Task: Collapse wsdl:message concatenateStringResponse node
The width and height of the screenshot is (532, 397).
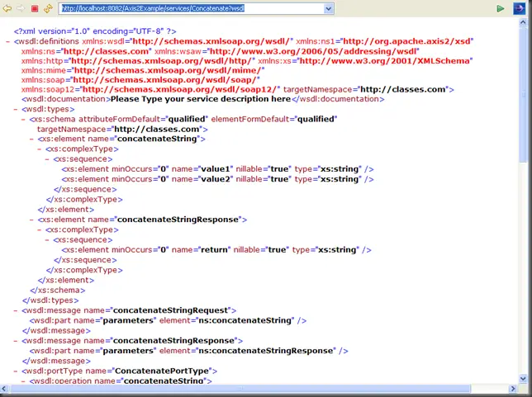Action: click(16, 341)
